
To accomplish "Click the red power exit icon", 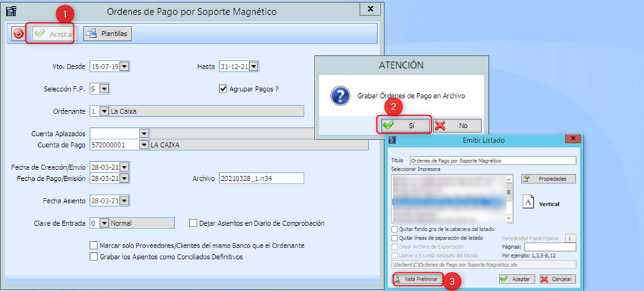I will point(18,33).
